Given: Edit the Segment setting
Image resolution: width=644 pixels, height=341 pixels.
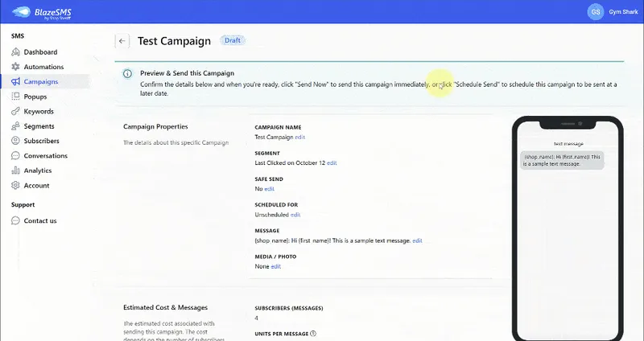Looking at the screenshot, I should [x=332, y=163].
